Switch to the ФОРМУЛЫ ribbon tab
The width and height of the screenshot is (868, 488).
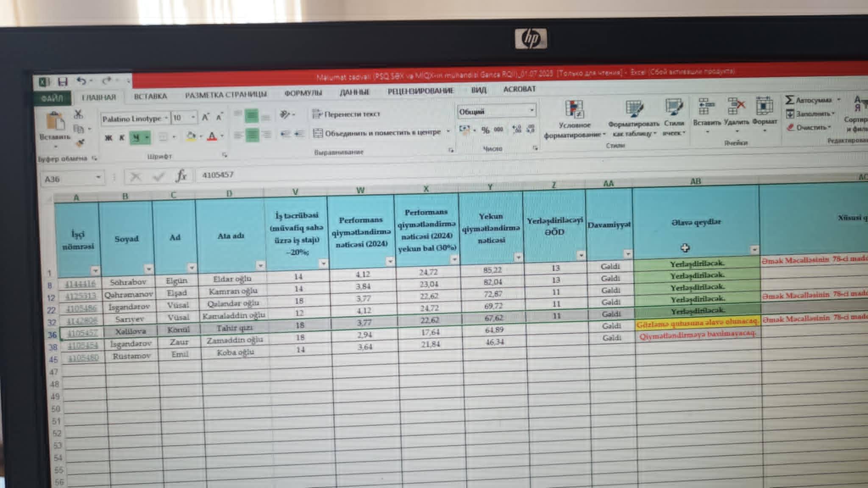[x=303, y=93]
